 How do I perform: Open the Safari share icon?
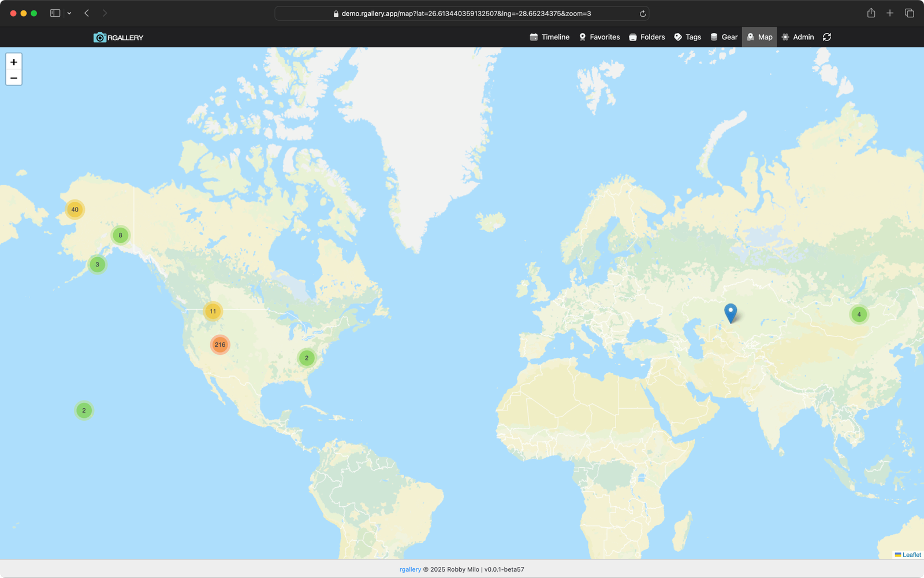(x=871, y=13)
